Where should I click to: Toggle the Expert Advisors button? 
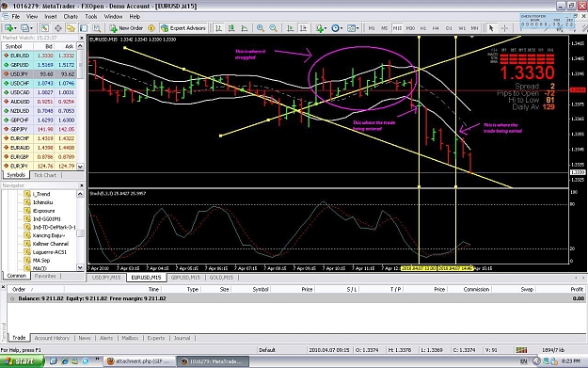[x=183, y=28]
